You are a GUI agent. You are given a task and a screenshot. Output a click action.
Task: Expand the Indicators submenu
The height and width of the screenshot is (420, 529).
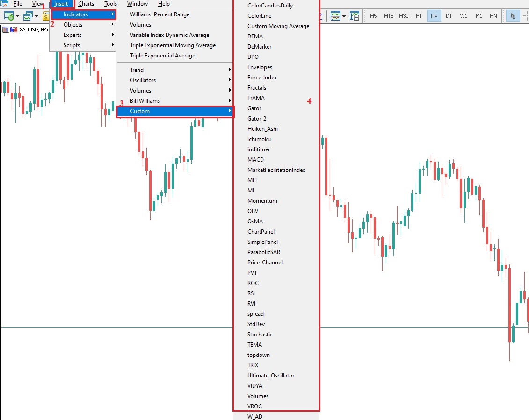click(83, 14)
